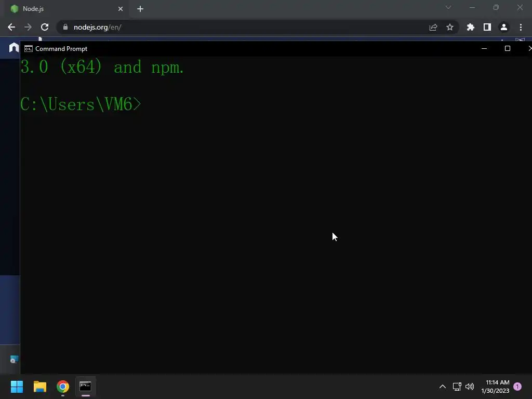532x399 pixels.
Task: Close the Node.js tab
Action: pos(121,9)
